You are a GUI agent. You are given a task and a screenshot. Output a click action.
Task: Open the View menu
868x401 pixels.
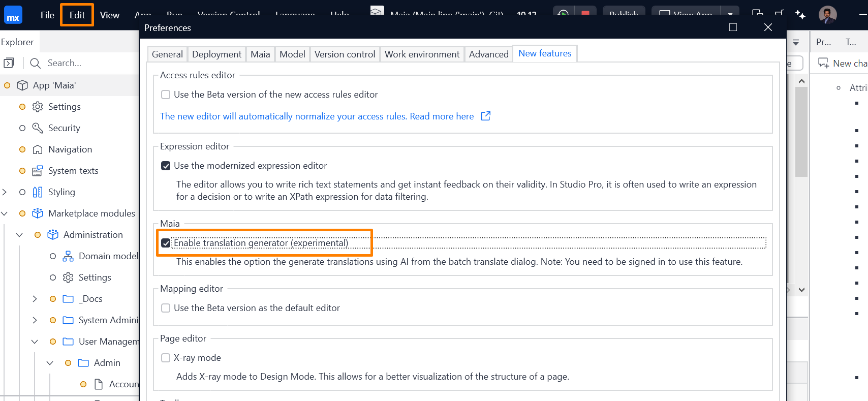click(x=110, y=15)
